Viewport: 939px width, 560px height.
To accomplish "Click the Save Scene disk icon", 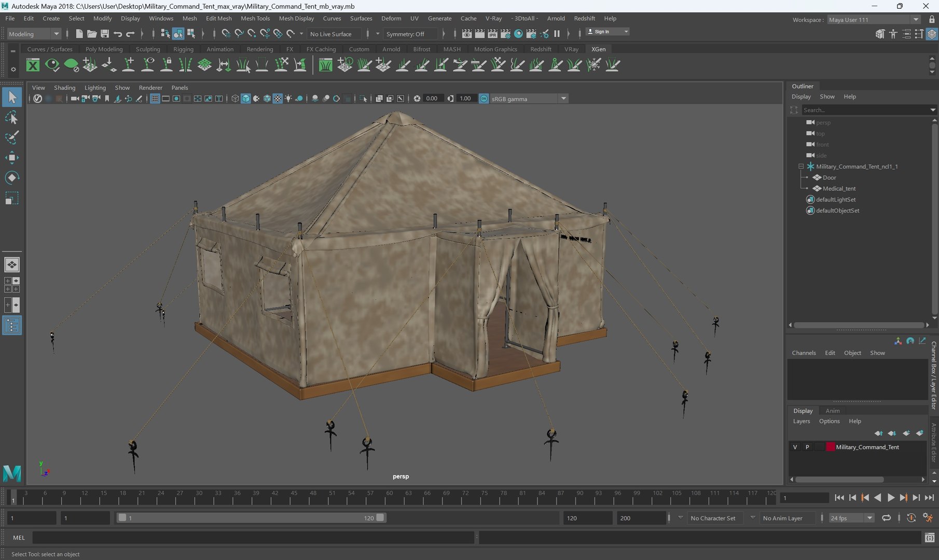I will point(105,34).
